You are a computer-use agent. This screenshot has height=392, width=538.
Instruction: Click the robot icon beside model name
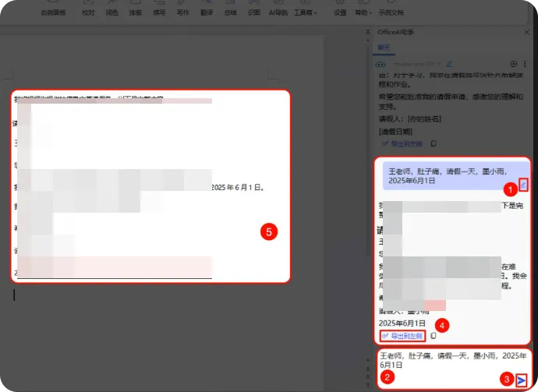point(380,64)
